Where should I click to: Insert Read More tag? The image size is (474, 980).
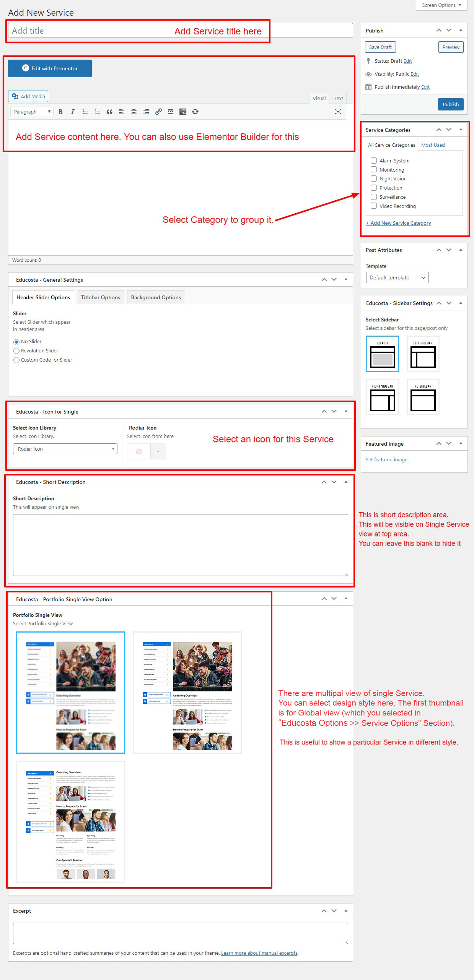pyautogui.click(x=171, y=112)
